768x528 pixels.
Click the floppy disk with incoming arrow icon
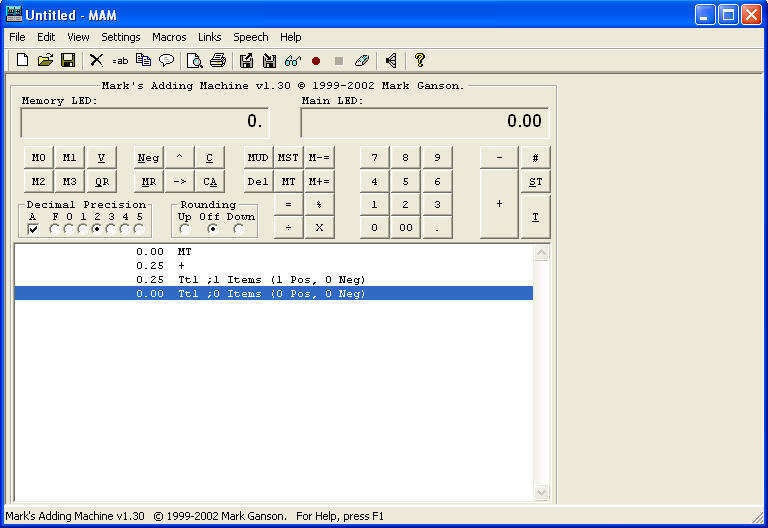click(x=269, y=60)
